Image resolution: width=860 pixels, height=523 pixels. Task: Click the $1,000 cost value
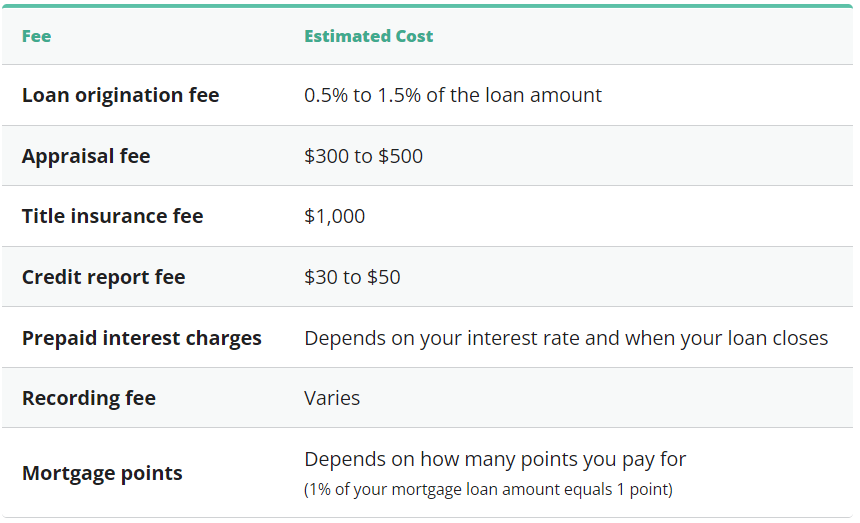(335, 217)
